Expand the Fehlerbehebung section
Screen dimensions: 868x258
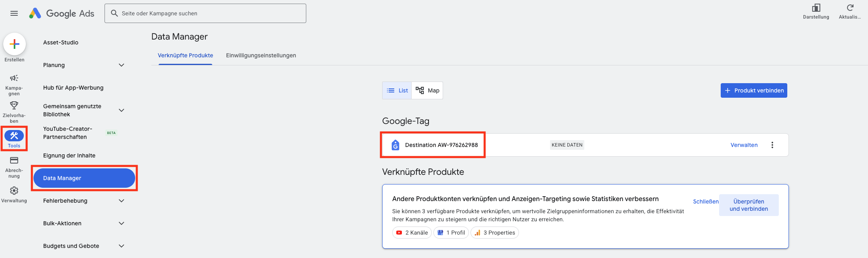121,201
